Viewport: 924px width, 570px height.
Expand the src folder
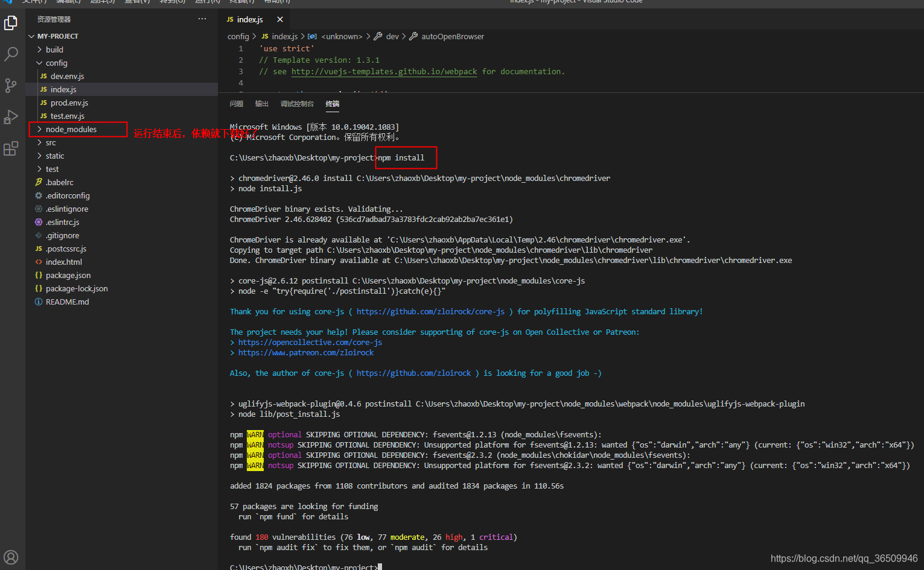[x=50, y=142]
